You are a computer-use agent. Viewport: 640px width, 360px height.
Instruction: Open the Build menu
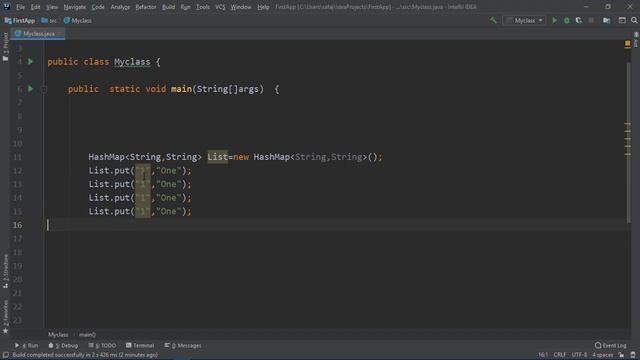tap(169, 7)
